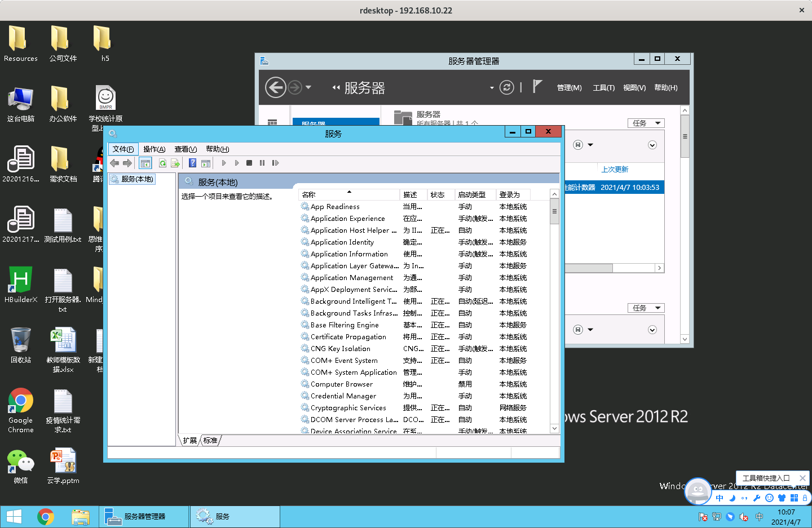Image resolution: width=812 pixels, height=528 pixels.
Task: Select the Computer Browser service row
Action: pos(342,384)
